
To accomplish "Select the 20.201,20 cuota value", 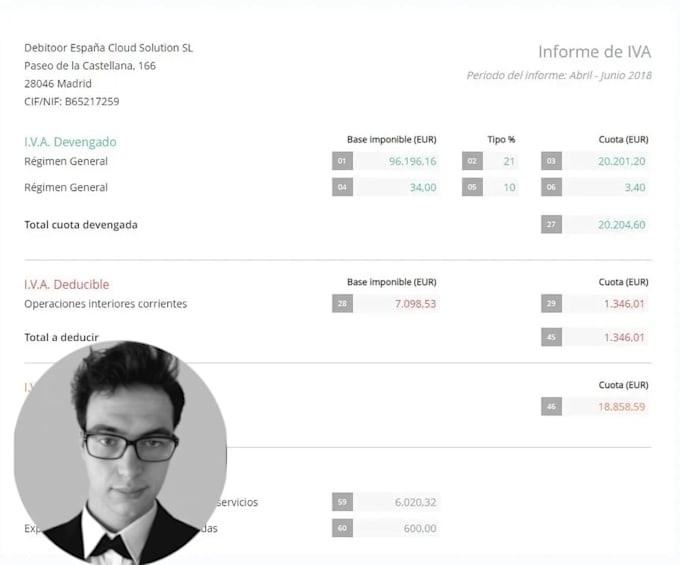I will pyautogui.click(x=621, y=161).
